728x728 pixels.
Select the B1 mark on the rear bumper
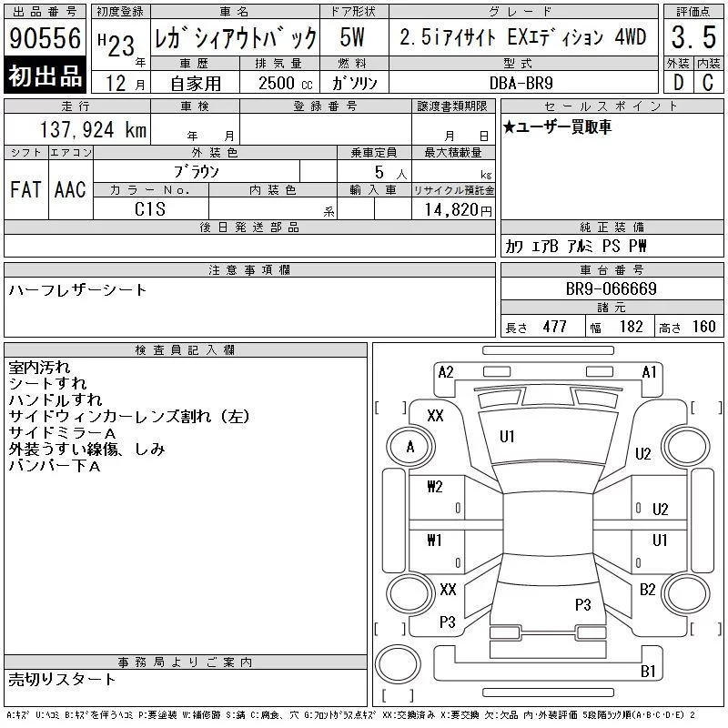(648, 672)
